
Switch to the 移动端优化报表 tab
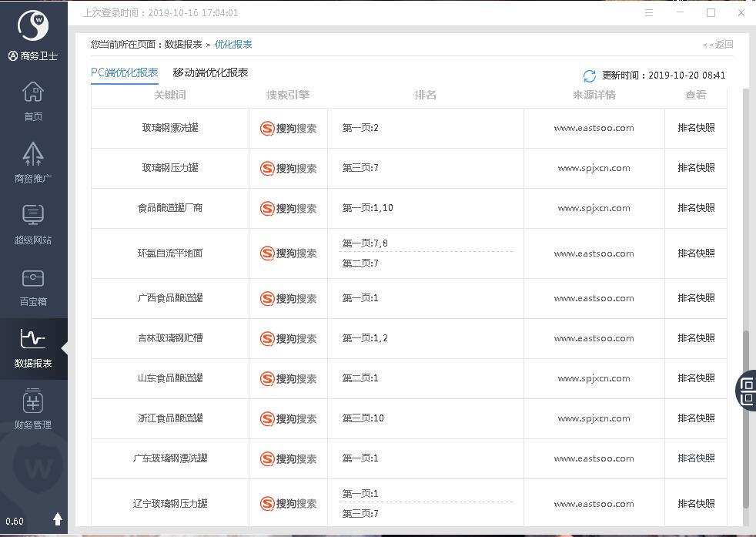[x=210, y=72]
